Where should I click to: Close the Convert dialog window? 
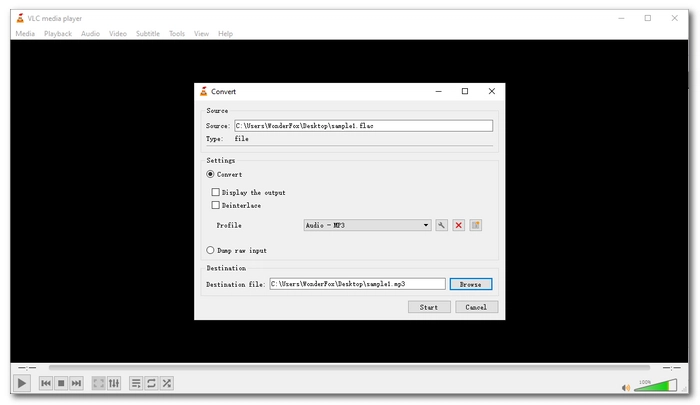(x=492, y=91)
